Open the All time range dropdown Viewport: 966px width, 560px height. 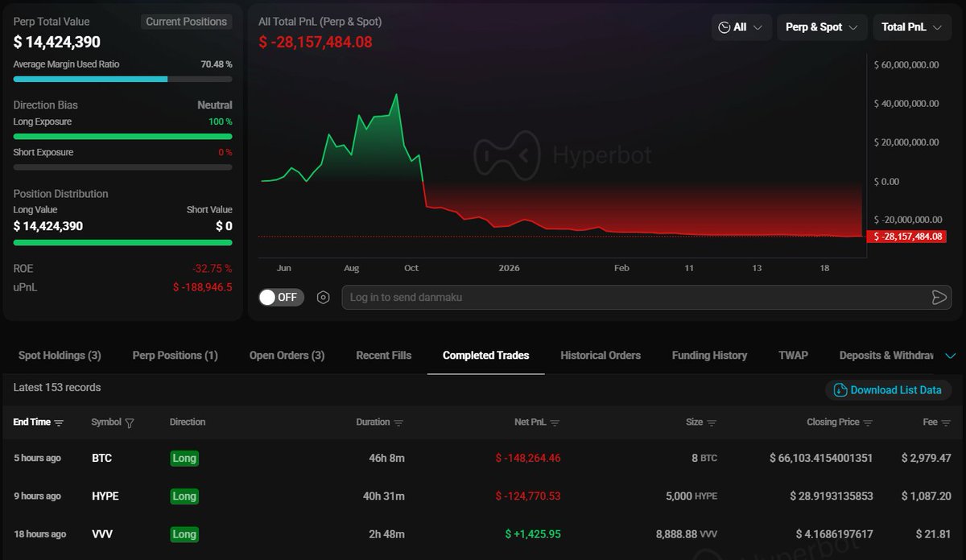click(x=741, y=27)
